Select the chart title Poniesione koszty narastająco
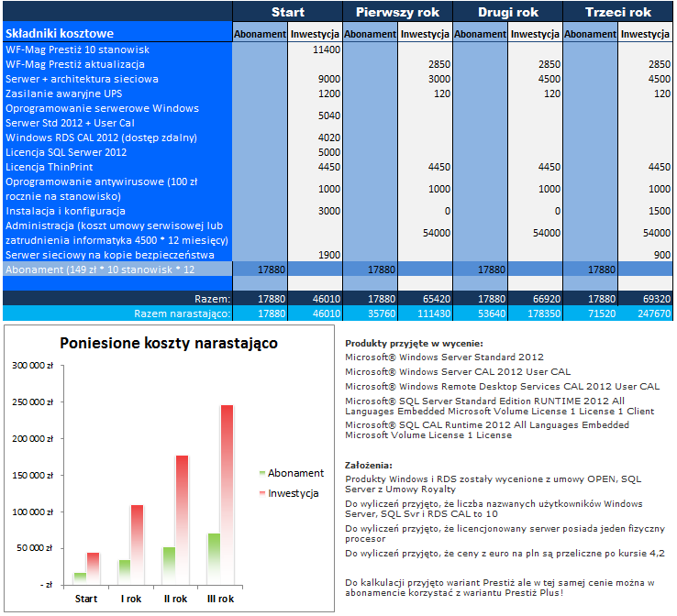The height and width of the screenshot is (616, 677). [x=169, y=343]
